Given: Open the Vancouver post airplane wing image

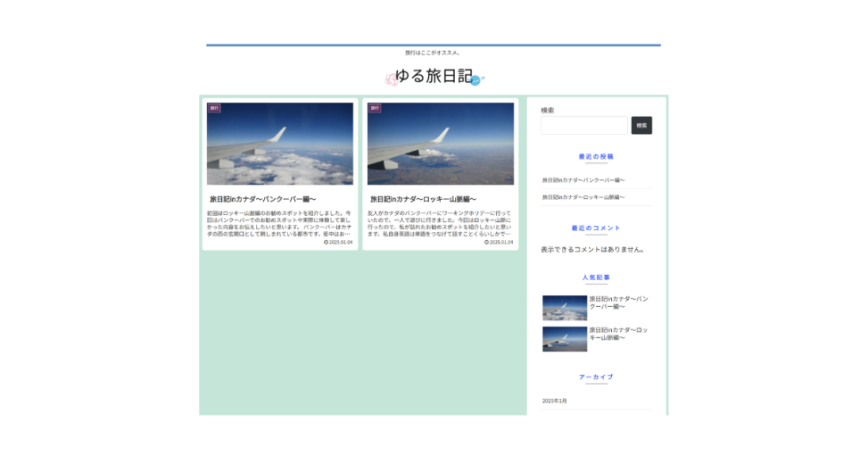Looking at the screenshot, I should pos(279,144).
